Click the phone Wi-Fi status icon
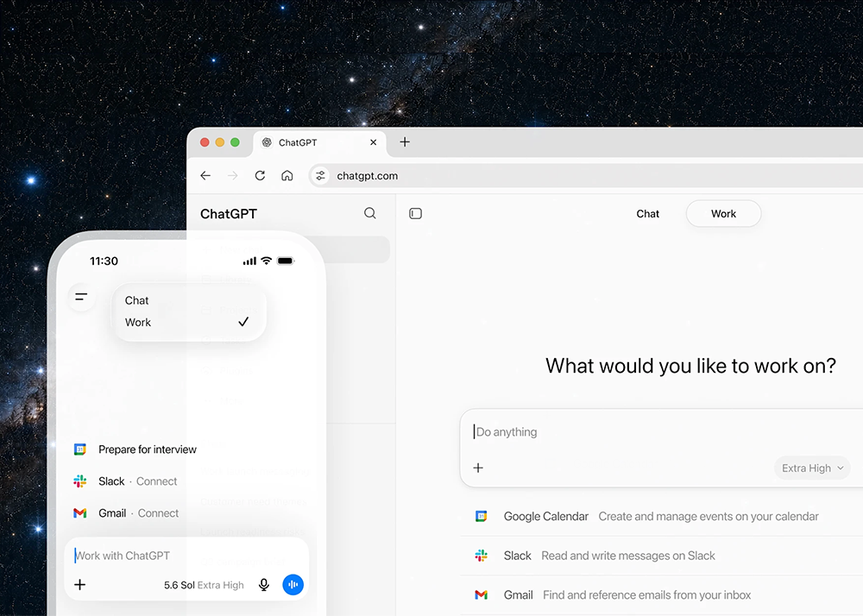 coord(267,261)
